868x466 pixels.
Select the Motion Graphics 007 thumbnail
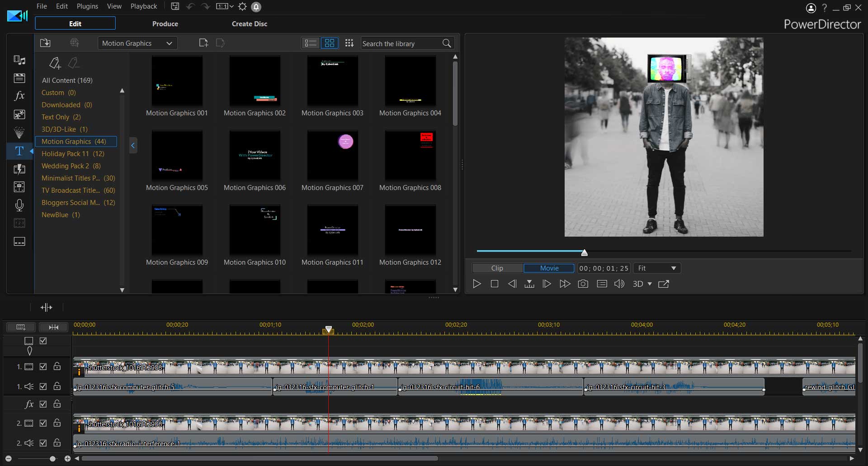point(332,155)
